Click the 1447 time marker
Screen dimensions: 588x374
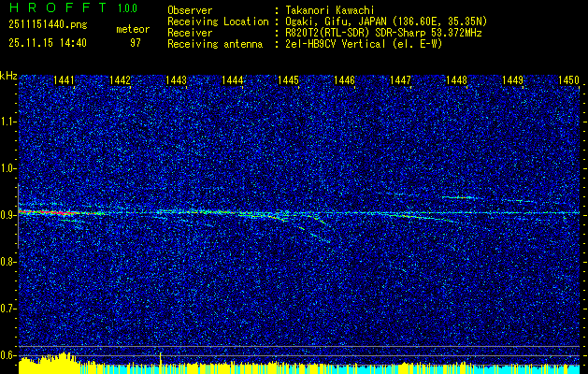(400, 79)
